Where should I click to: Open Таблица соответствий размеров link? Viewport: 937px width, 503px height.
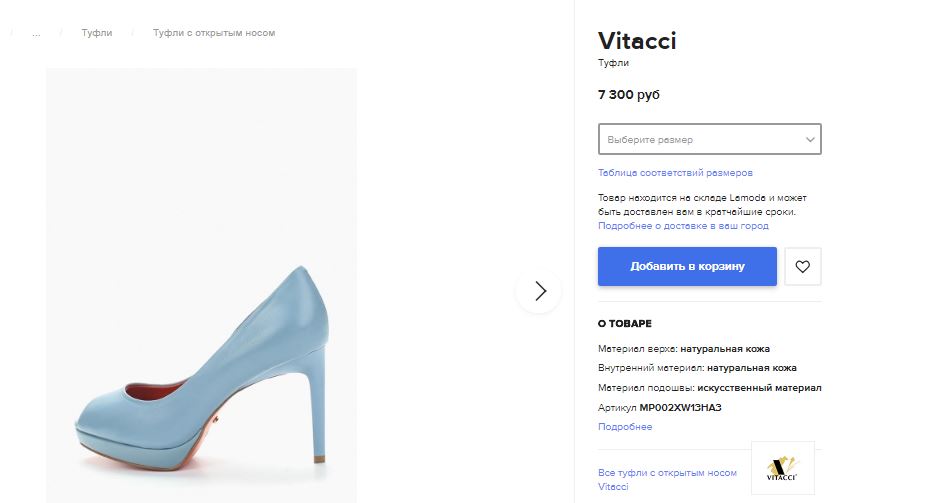tap(675, 173)
